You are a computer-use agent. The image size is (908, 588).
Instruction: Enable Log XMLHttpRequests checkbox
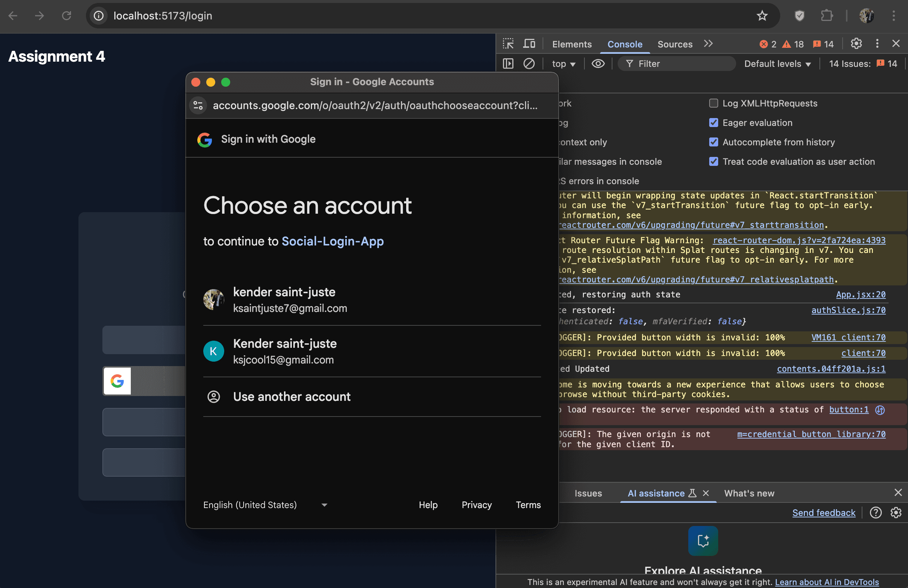[713, 103]
